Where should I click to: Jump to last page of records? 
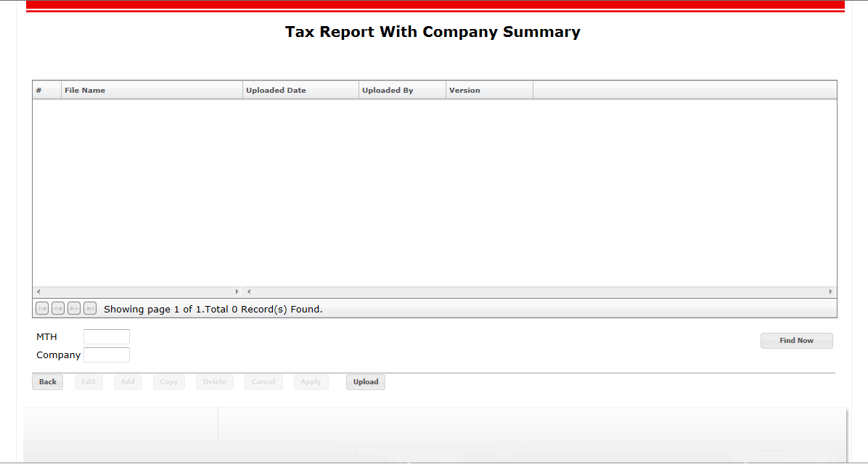pos(90,309)
